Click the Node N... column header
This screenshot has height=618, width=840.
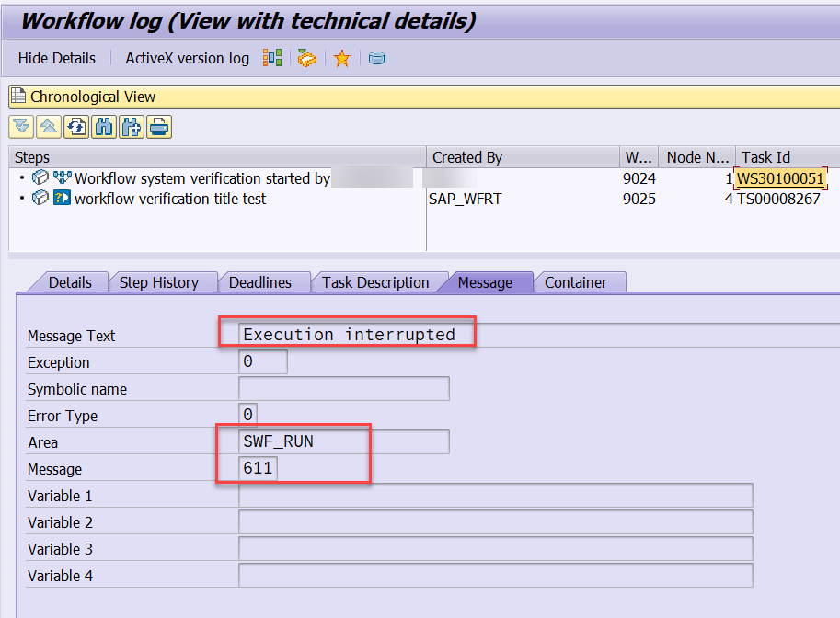click(697, 157)
